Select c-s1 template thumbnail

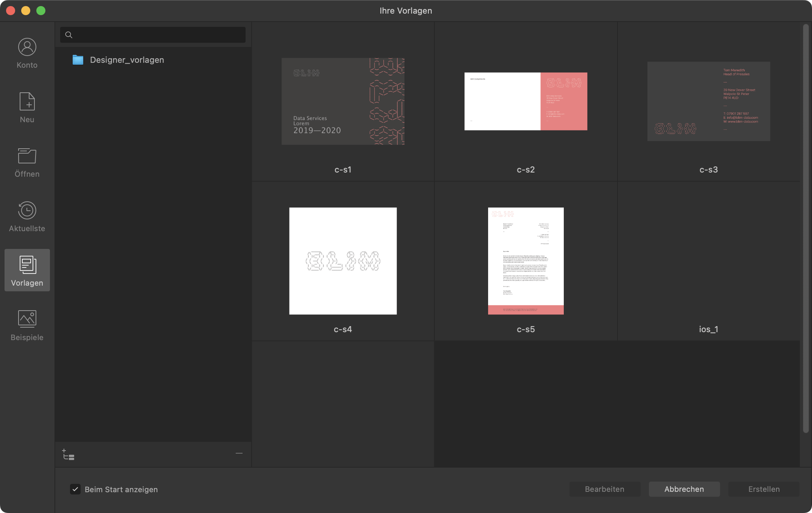coord(343,101)
